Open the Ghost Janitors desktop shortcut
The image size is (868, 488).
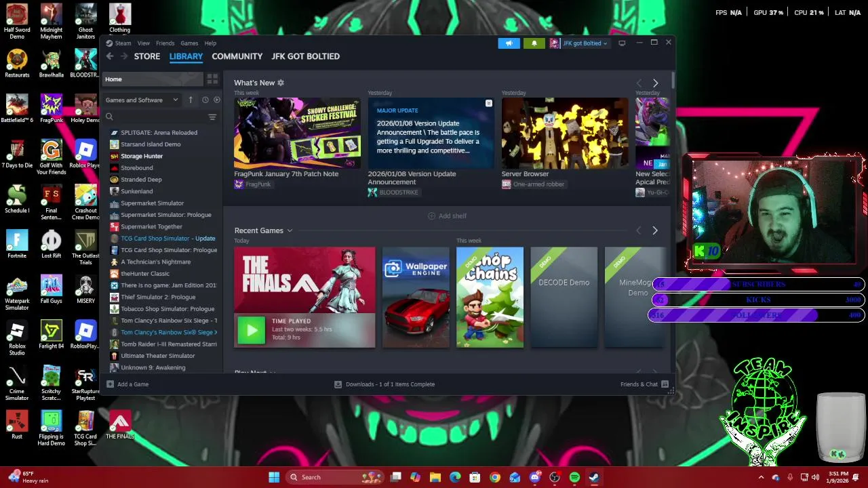pos(85,22)
